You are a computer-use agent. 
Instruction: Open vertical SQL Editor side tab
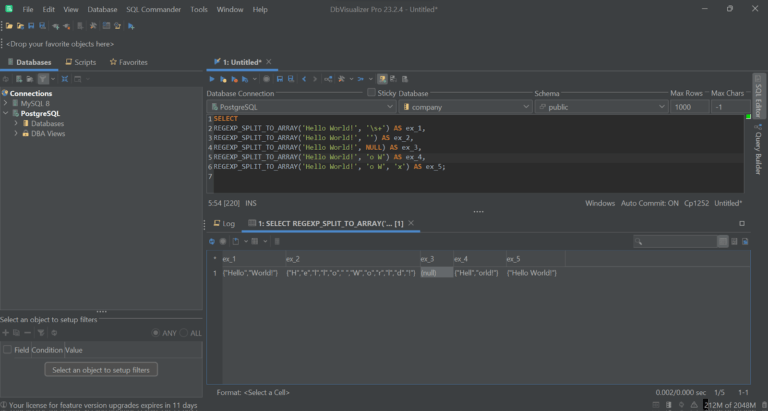759,96
